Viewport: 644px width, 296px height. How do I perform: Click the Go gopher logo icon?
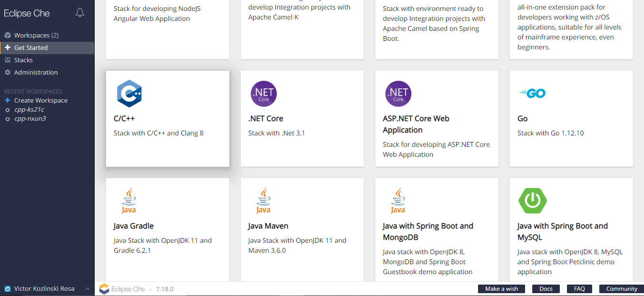point(533,94)
